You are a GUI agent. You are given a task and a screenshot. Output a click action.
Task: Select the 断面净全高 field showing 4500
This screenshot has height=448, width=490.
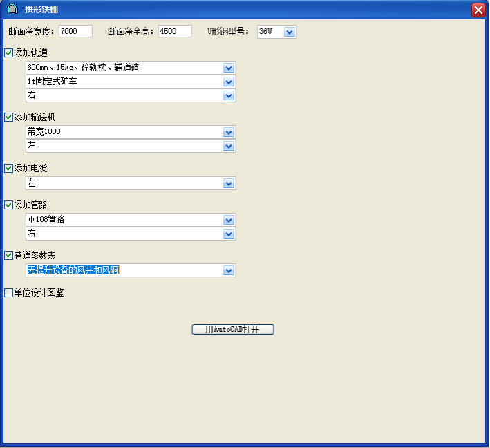coord(174,32)
